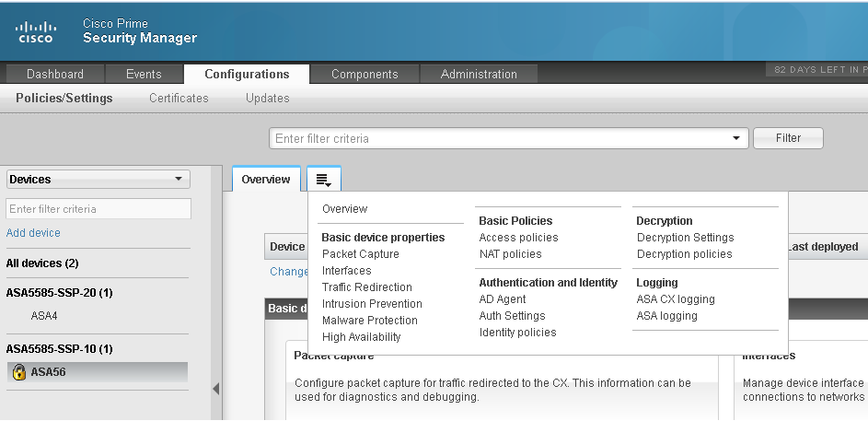Open NAT policies menu entry

click(510, 253)
